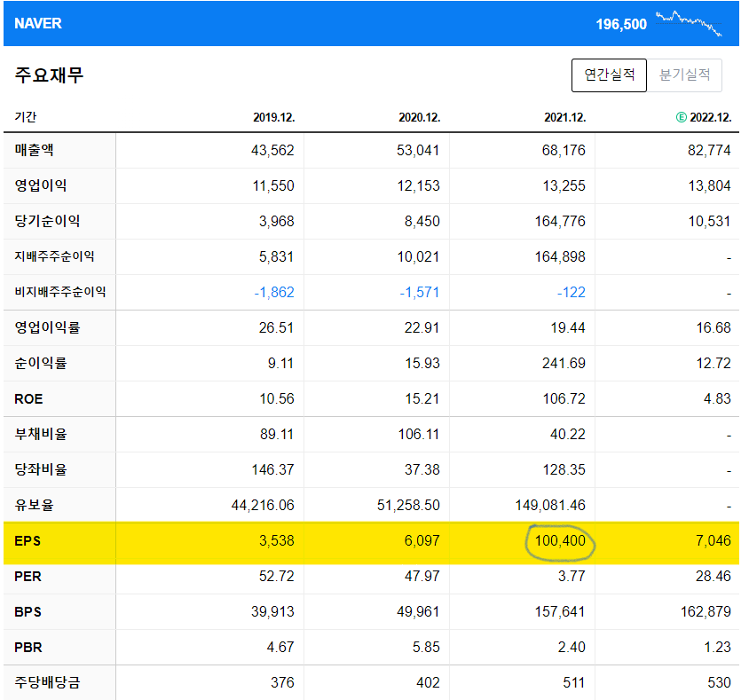Click the 영업이익 row label
Viewport: 741px width, 700px height.
pos(41,185)
